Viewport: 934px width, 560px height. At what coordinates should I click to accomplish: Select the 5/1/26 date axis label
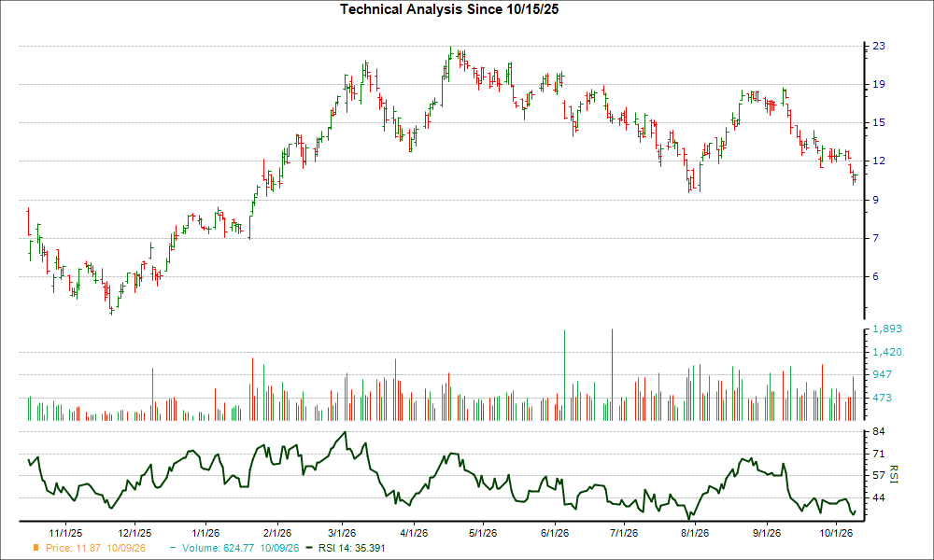[x=483, y=533]
